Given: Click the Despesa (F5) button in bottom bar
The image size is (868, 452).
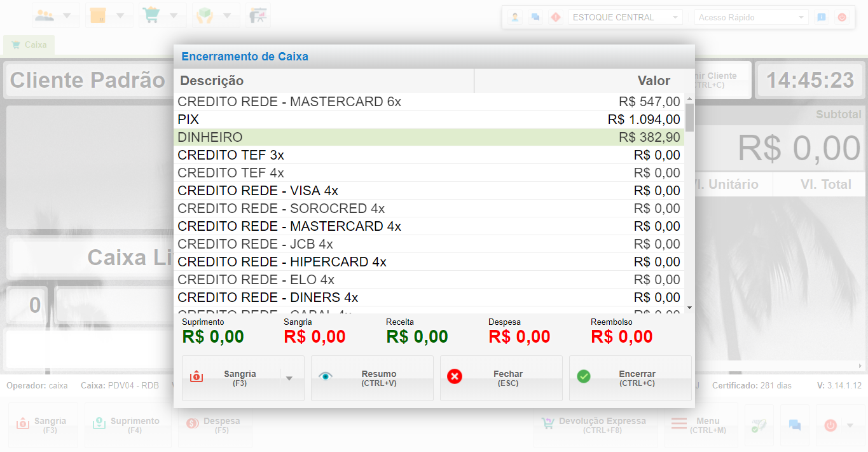Looking at the screenshot, I should (214, 425).
